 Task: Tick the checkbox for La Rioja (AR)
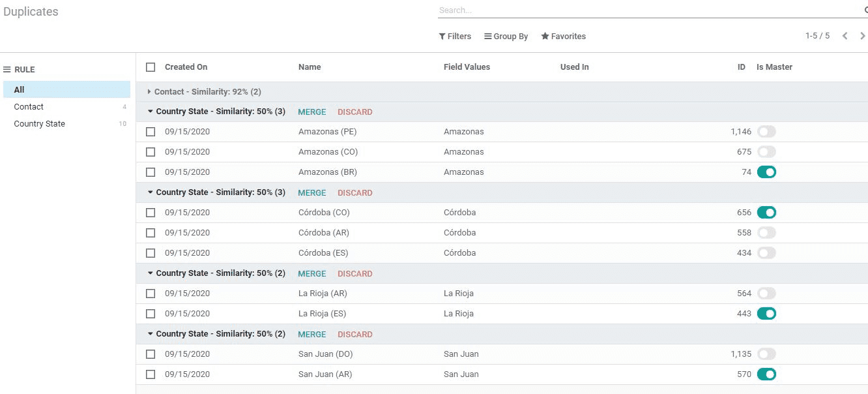[x=151, y=294]
